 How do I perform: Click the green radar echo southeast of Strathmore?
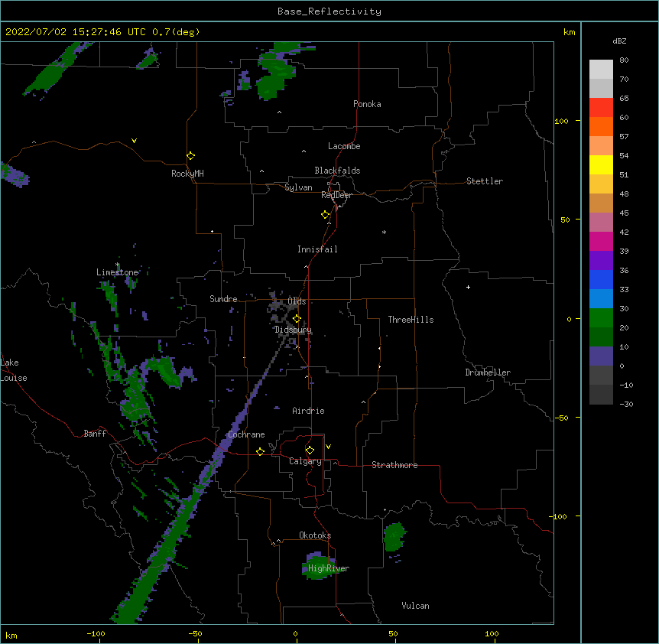tap(394, 537)
